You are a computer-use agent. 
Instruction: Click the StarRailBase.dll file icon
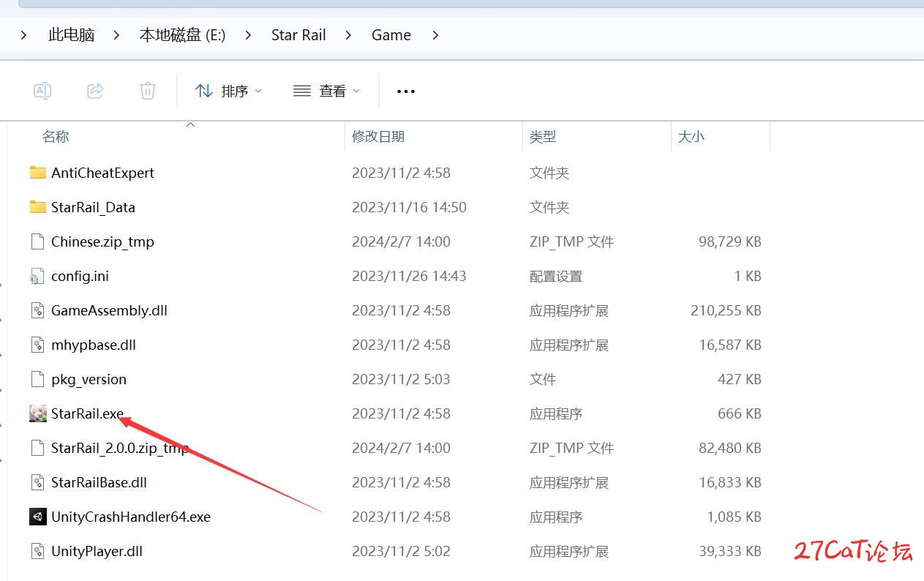click(38, 482)
